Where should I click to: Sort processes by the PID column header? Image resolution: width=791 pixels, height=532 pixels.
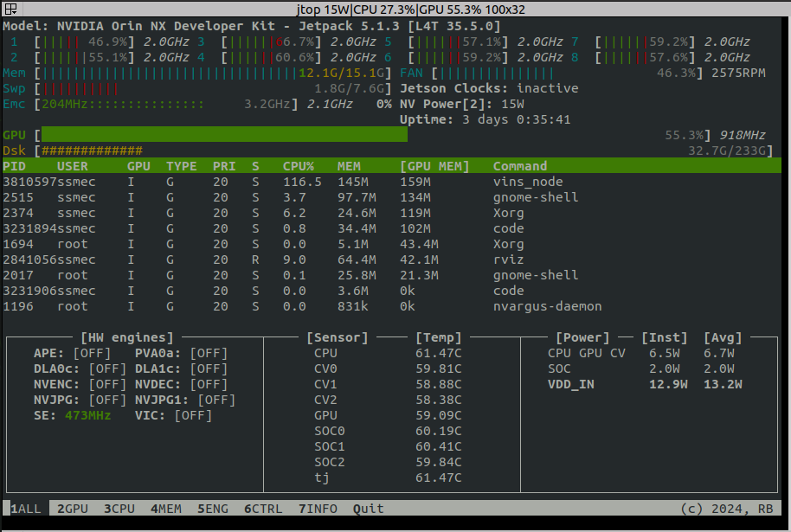click(14, 166)
